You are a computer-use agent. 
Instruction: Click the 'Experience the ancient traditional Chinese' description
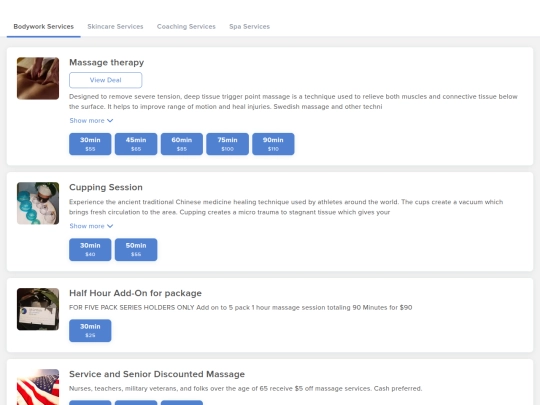286,207
